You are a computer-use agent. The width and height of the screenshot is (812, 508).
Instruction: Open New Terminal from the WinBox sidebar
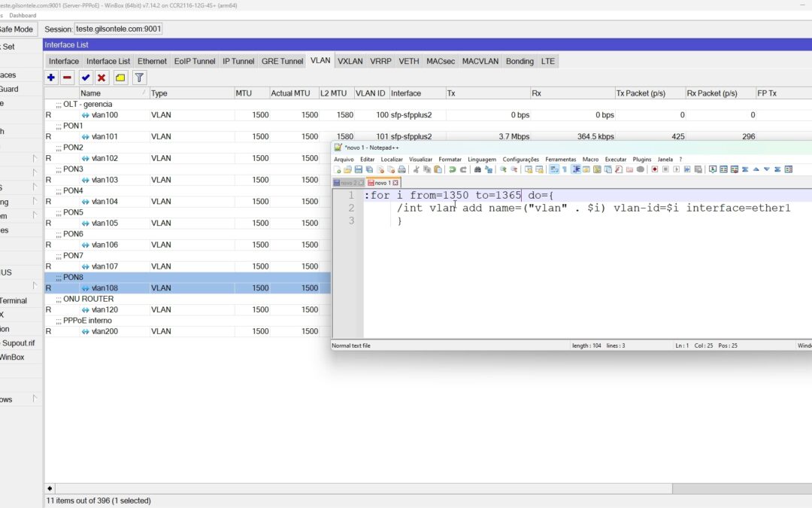click(19, 300)
